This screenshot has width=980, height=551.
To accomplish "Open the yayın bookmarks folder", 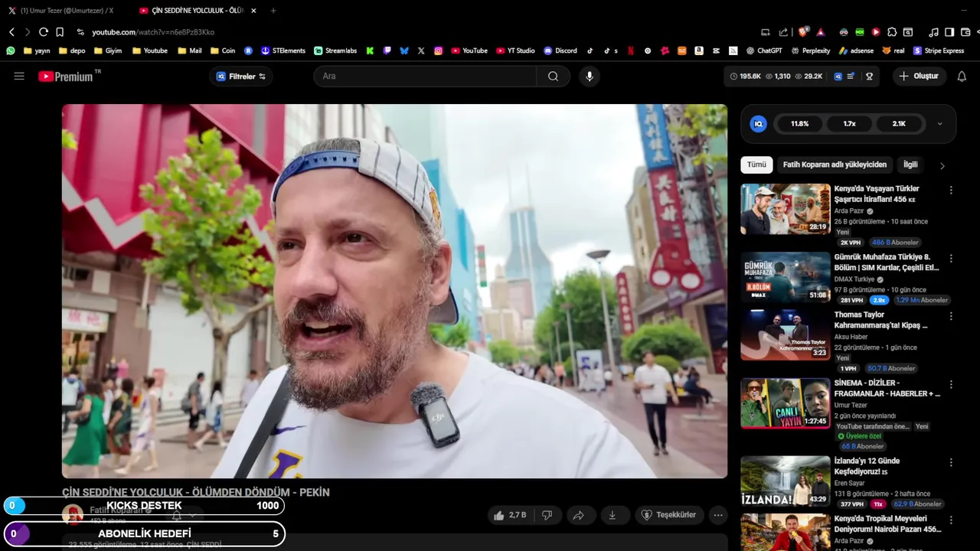I will click(x=37, y=51).
